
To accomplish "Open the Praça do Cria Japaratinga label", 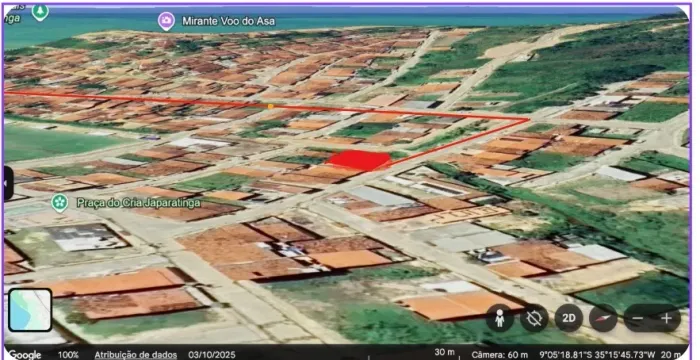I will 138,203.
